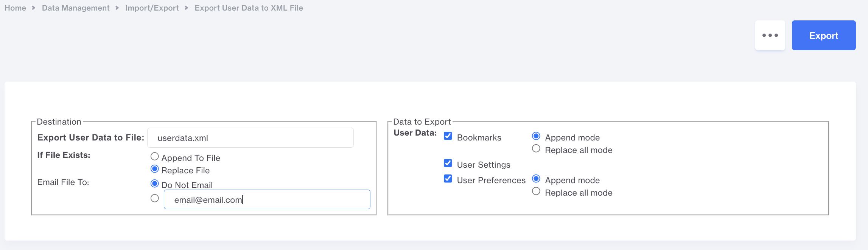Click the Destination group legend
The height and width of the screenshot is (250, 868).
click(59, 122)
